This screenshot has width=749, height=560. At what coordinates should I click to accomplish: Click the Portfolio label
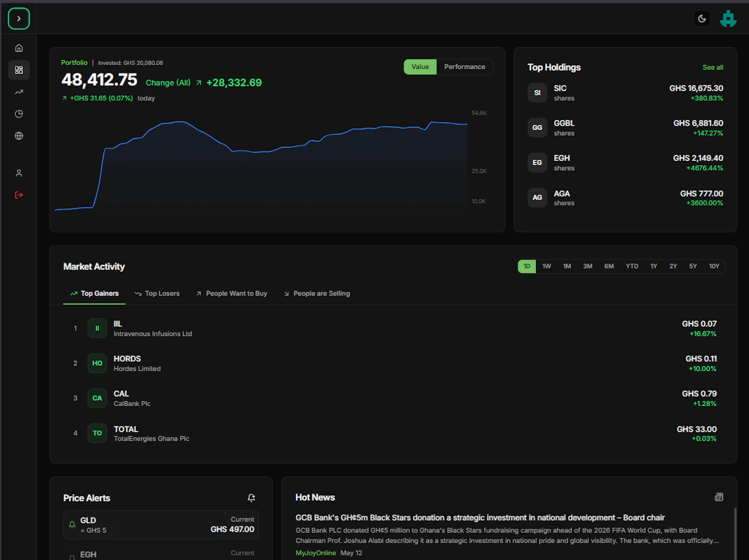pyautogui.click(x=74, y=63)
